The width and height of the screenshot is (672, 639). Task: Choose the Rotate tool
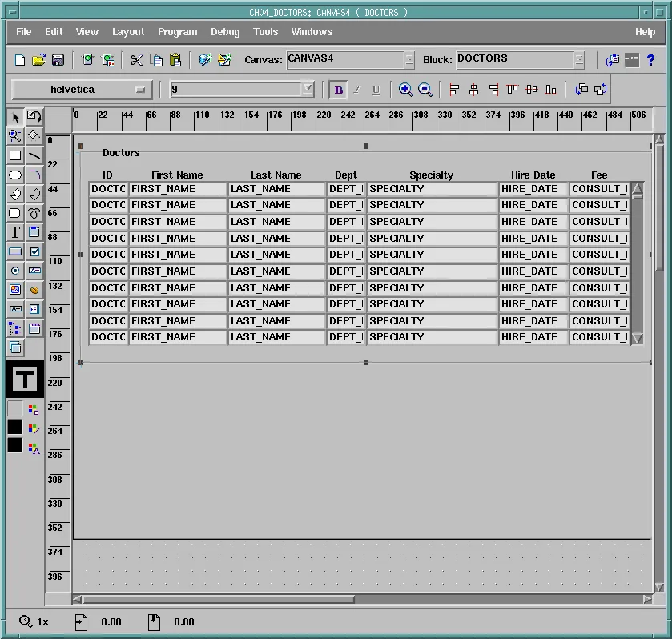pos(34,117)
